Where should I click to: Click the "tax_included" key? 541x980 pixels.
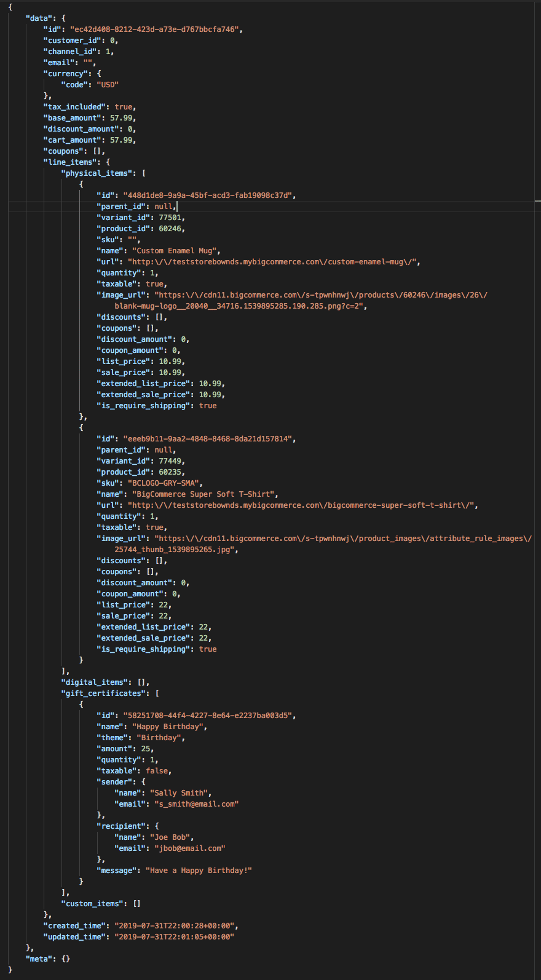point(74,107)
